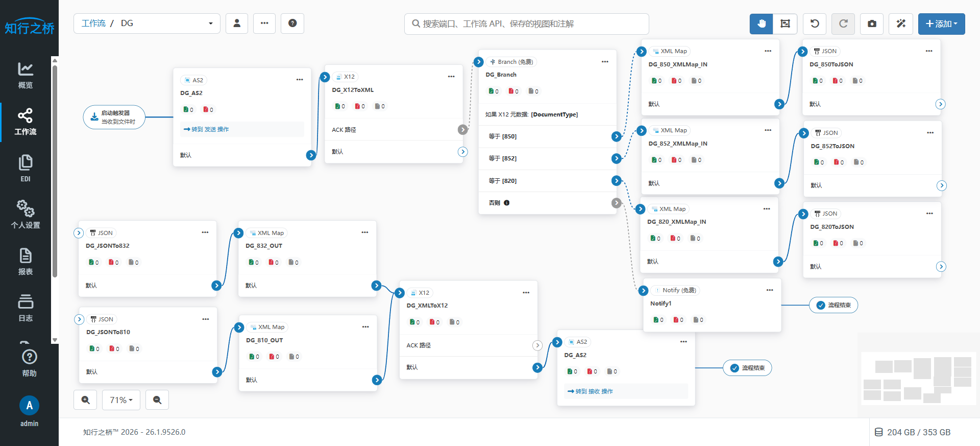The image size is (980, 446).
Task: Switch to the box selection mode toggle
Action: point(785,24)
